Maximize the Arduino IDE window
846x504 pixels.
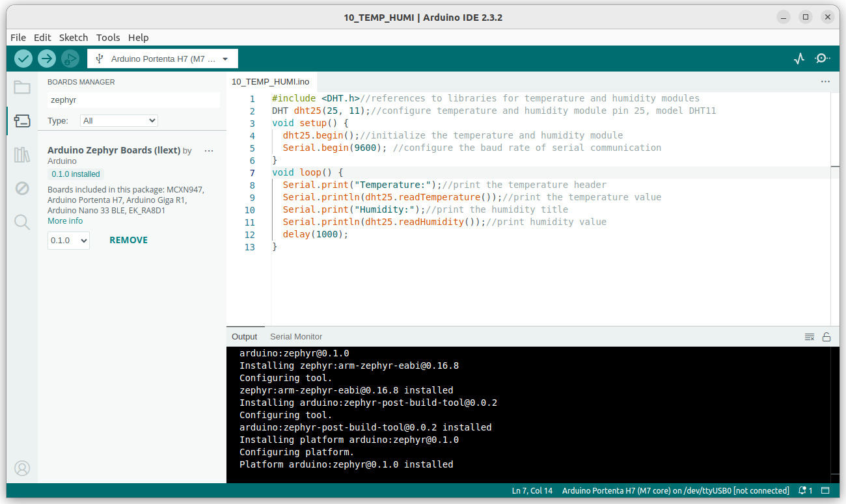point(805,17)
